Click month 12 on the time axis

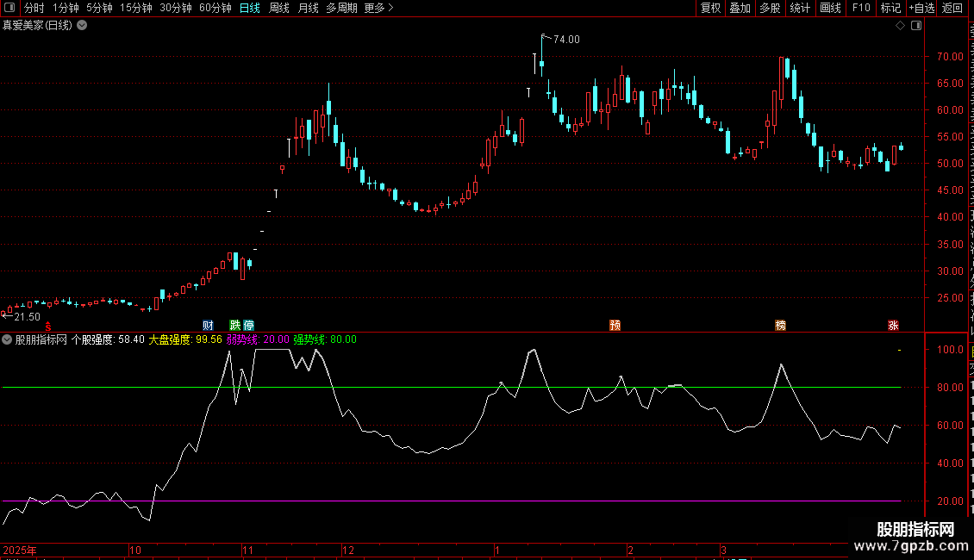point(348,550)
